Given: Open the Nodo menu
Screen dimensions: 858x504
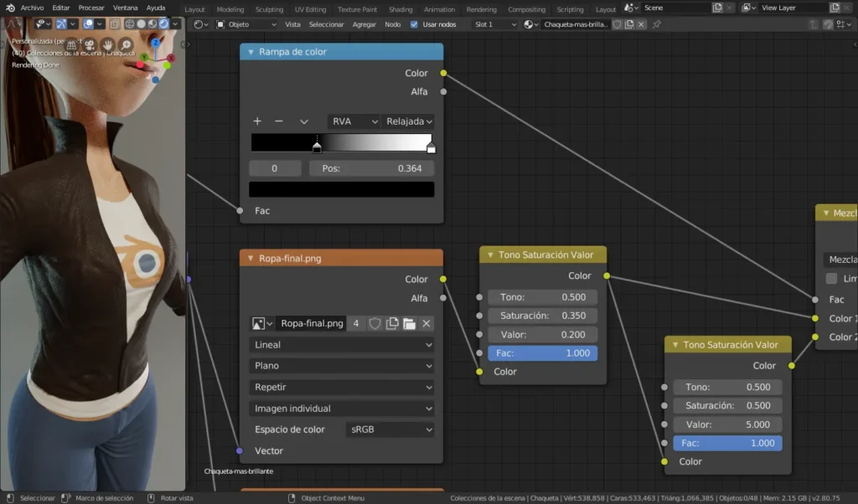Looking at the screenshot, I should [392, 24].
